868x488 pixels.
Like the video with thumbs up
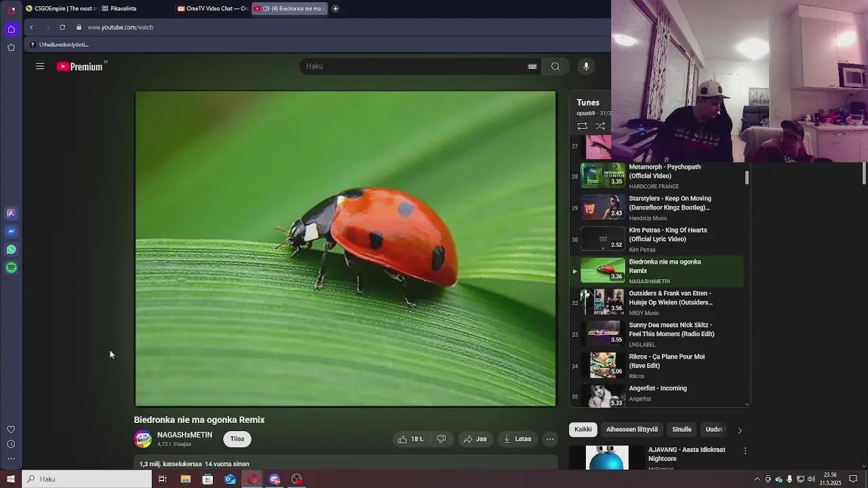coord(411,439)
